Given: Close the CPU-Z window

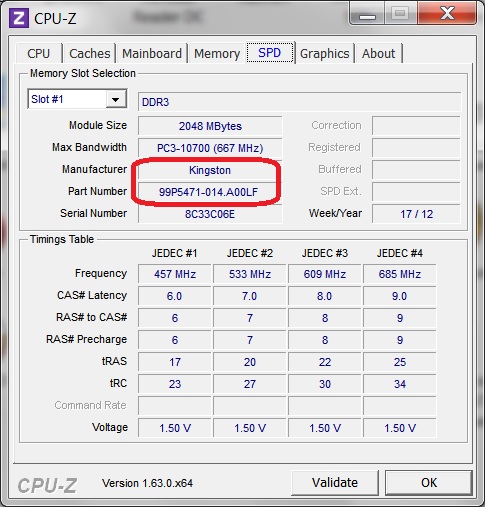Looking at the screenshot, I should pyautogui.click(x=447, y=13).
